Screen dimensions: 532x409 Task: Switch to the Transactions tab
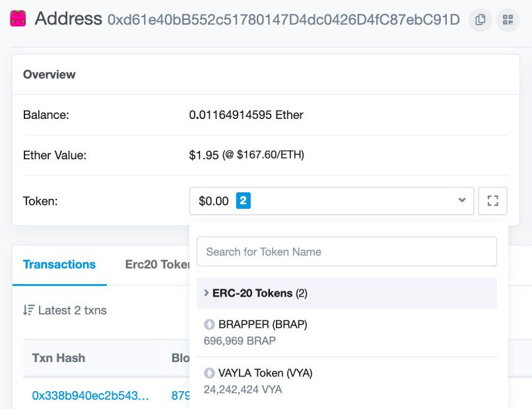point(59,264)
